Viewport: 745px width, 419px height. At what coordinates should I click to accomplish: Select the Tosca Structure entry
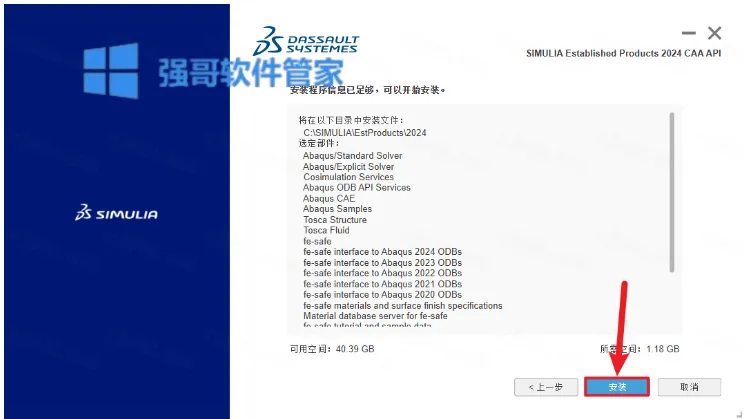tap(335, 220)
